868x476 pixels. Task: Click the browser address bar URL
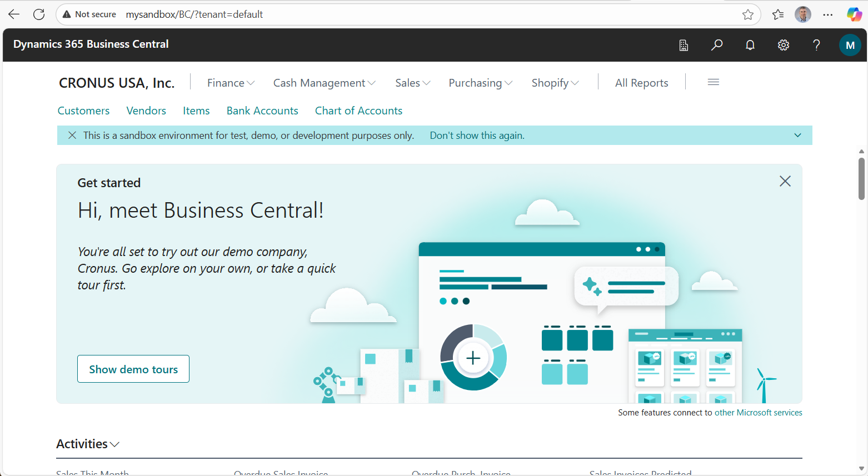[194, 14]
